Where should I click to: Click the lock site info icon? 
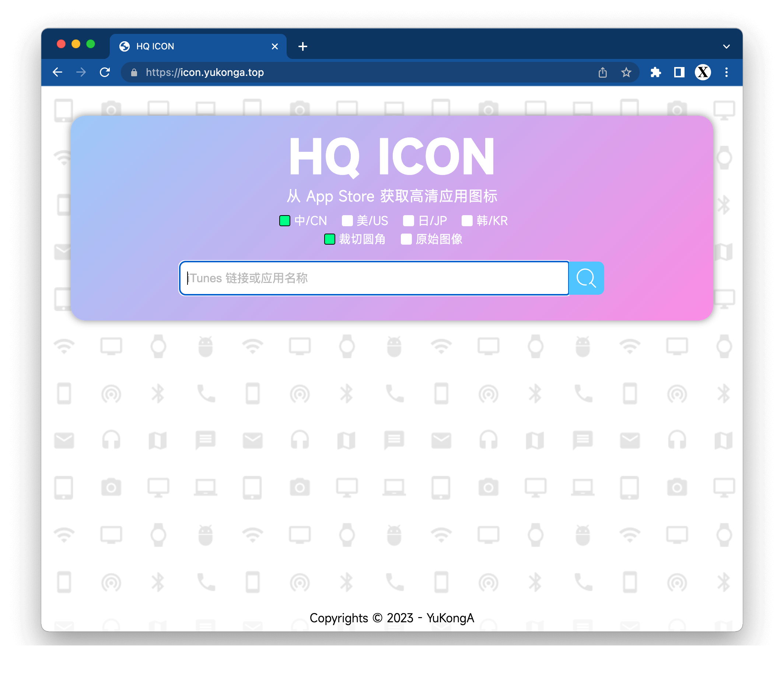(134, 73)
